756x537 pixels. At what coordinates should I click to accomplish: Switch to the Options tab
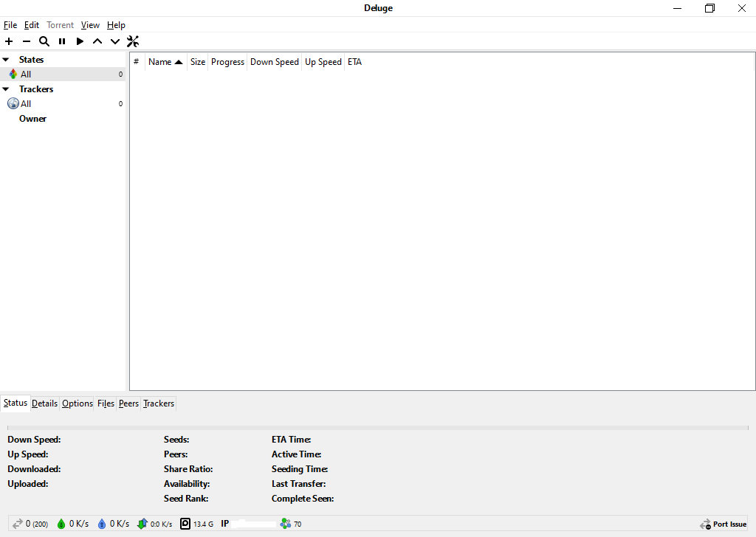77,403
